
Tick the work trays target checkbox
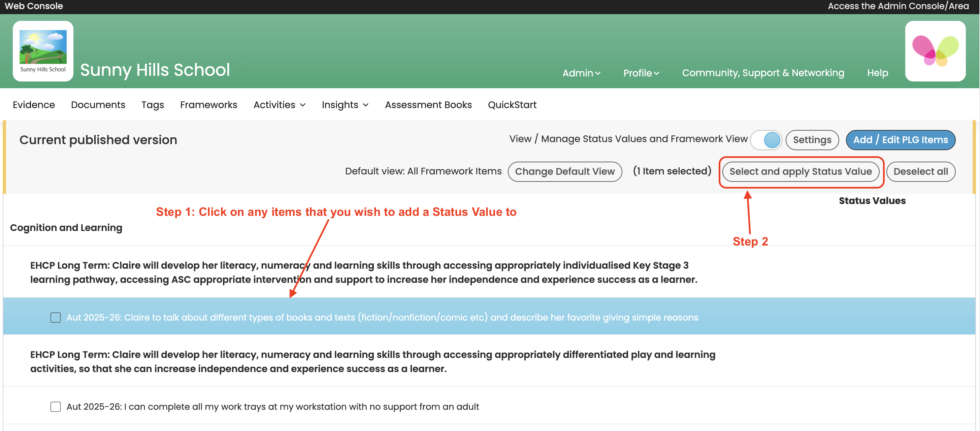coord(56,407)
